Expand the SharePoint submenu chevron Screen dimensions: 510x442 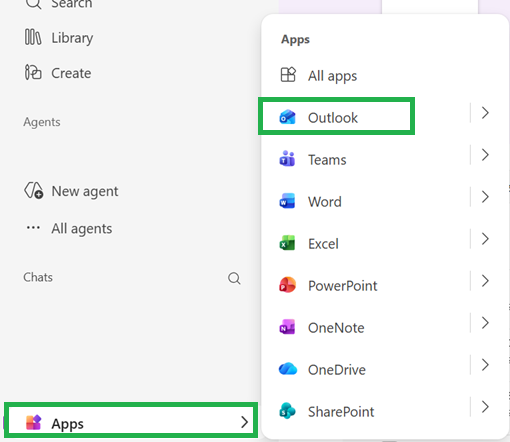click(x=485, y=407)
